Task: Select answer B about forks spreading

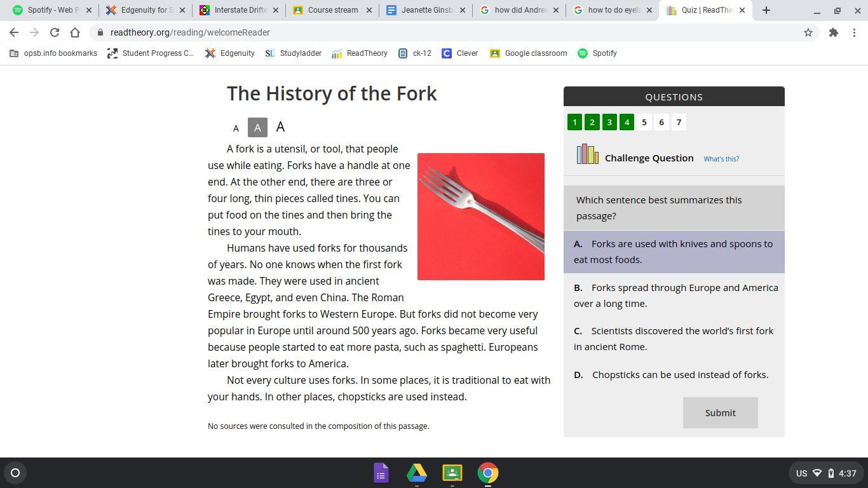Action: pyautogui.click(x=674, y=295)
